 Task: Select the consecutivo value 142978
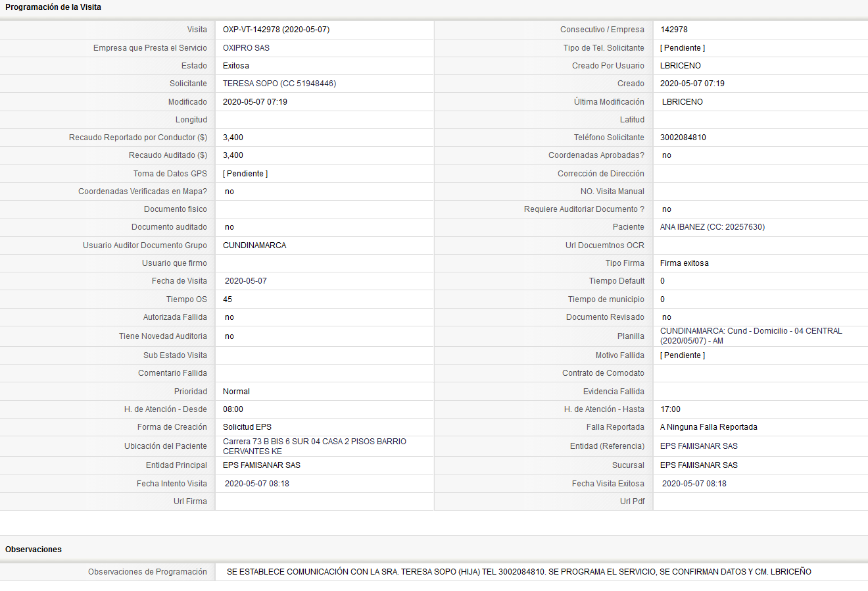coord(674,30)
